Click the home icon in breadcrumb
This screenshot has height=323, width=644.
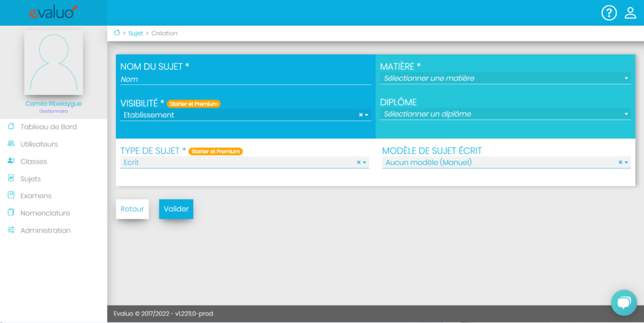(116, 33)
